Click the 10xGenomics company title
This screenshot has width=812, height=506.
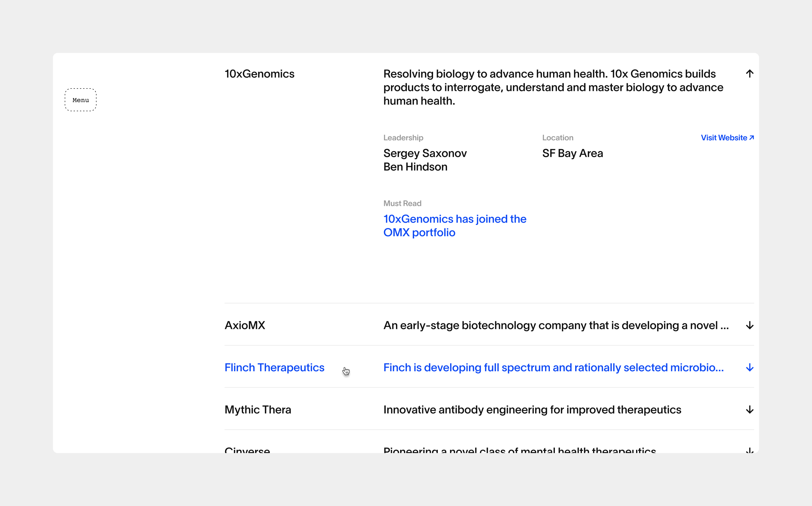tap(259, 74)
